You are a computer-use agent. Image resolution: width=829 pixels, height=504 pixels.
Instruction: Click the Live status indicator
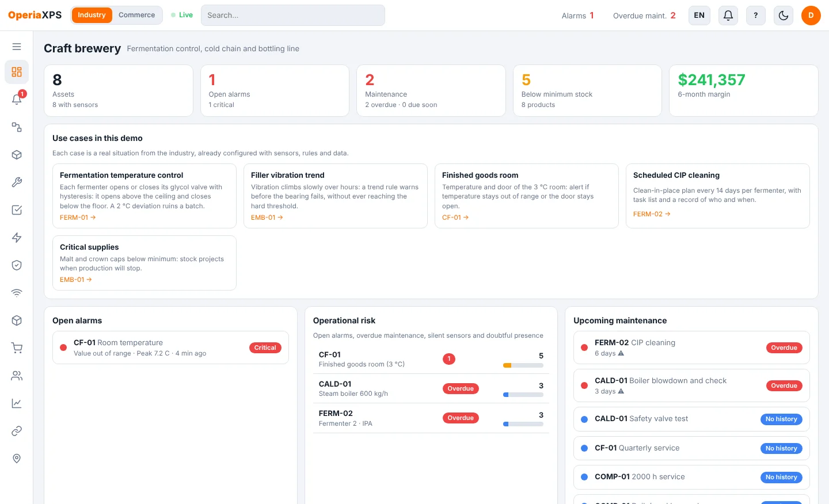[x=182, y=15]
